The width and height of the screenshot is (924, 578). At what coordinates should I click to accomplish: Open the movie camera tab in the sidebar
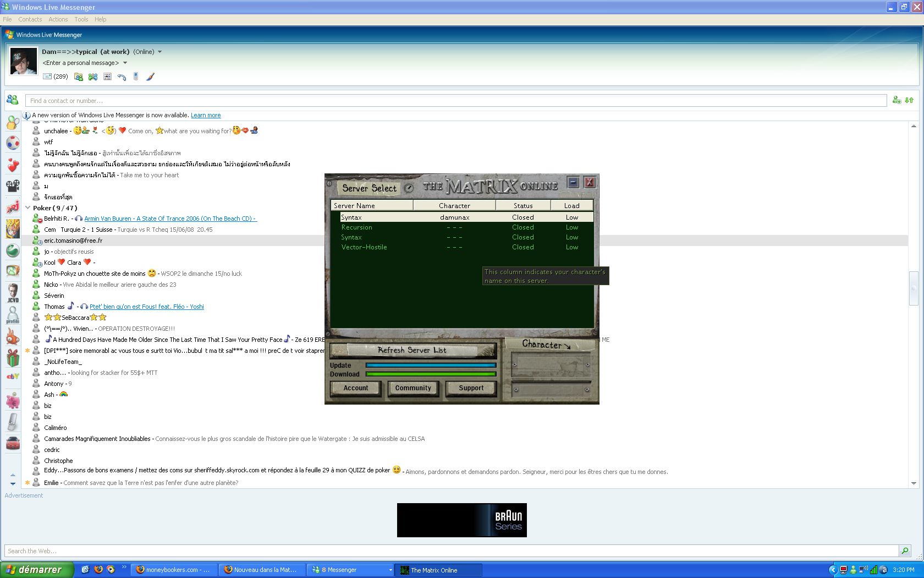[x=13, y=186]
